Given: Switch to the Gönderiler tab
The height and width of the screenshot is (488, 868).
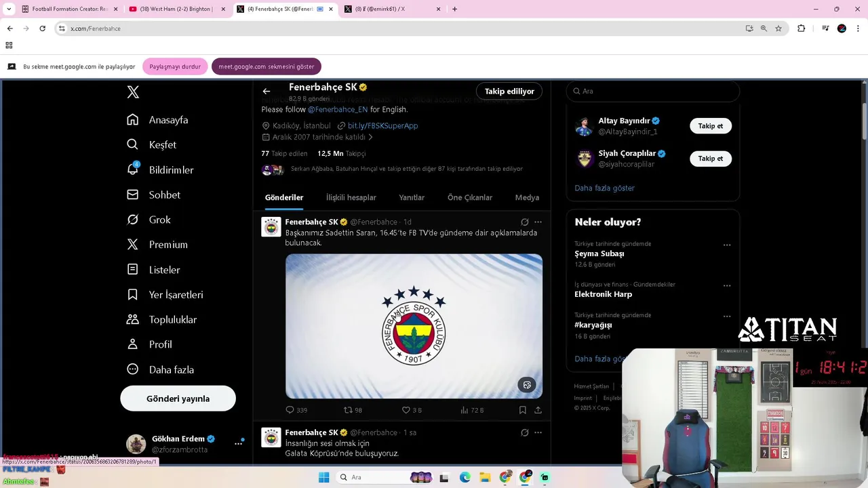Looking at the screenshot, I should pyautogui.click(x=284, y=197).
